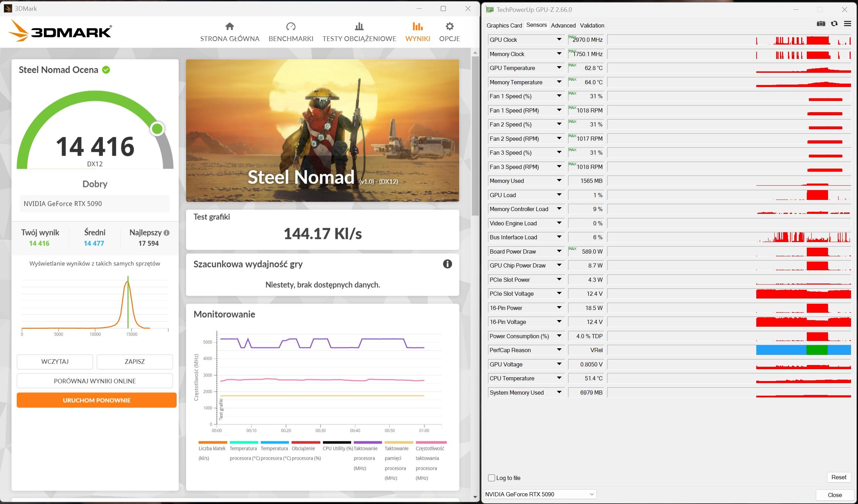This screenshot has height=504, width=858.
Task: Toggle Taktowanie procesora legend series
Action: 365,448
